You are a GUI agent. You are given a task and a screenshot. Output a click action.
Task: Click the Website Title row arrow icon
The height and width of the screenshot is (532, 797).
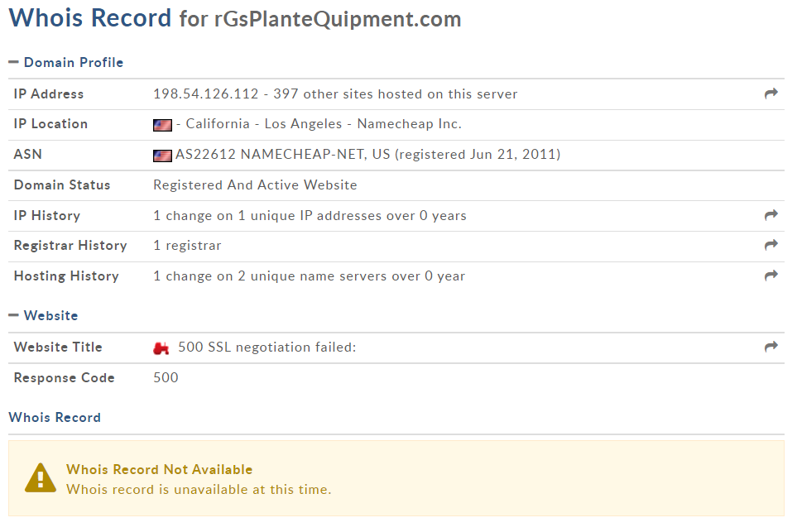pos(771,347)
